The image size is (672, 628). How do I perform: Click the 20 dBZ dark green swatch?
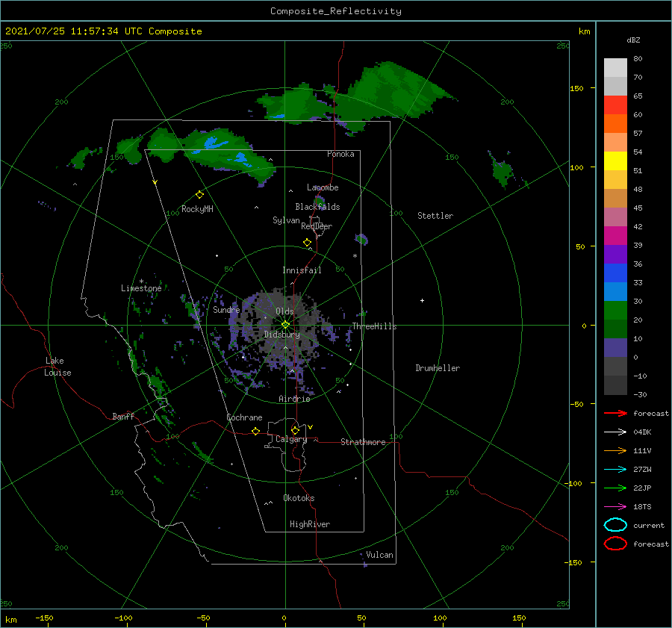(615, 329)
